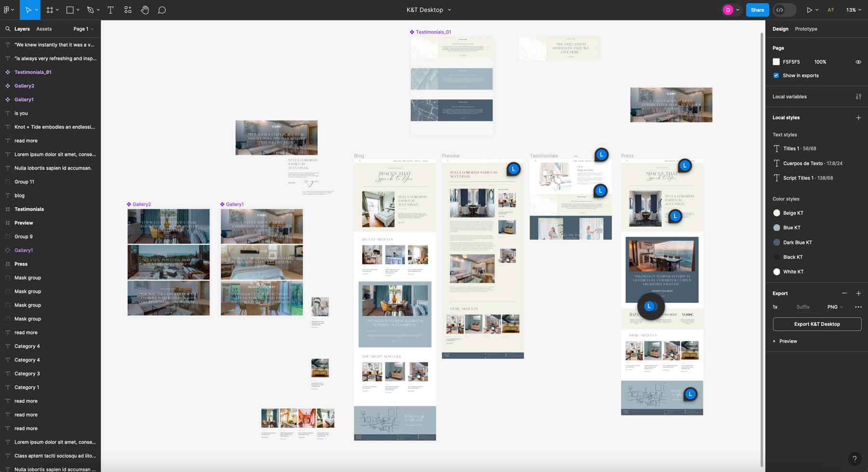Open the Shape tools icon

tap(70, 10)
